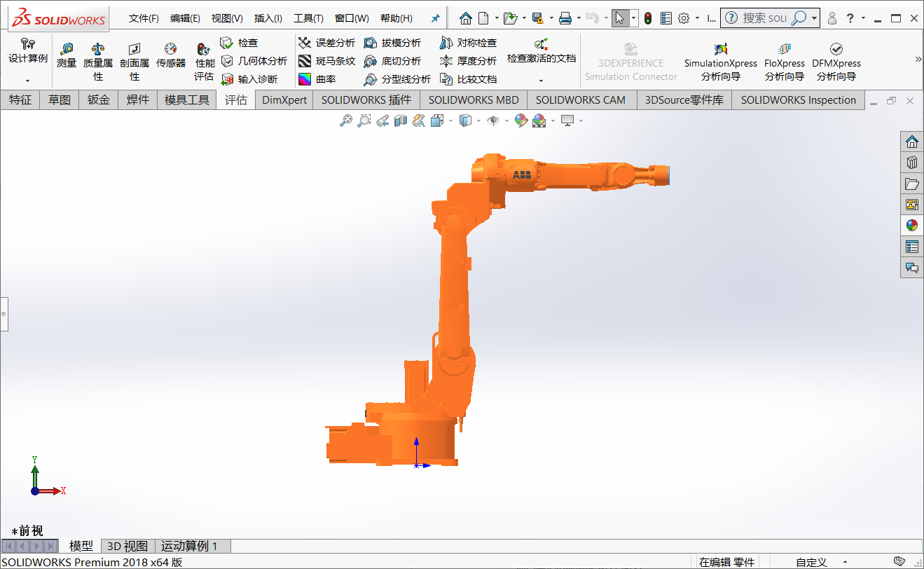Screen dimensions: 924x569
Task: Switch to the 钣金 tab
Action: 99,100
